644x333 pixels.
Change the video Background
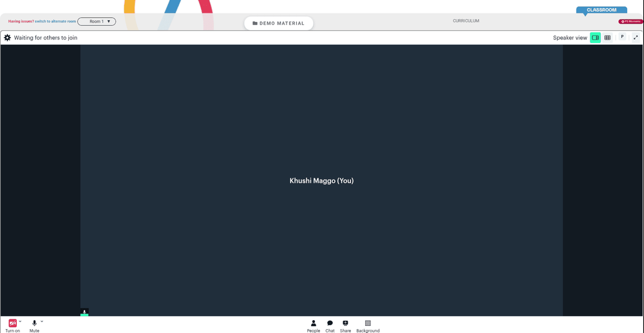tap(368, 327)
